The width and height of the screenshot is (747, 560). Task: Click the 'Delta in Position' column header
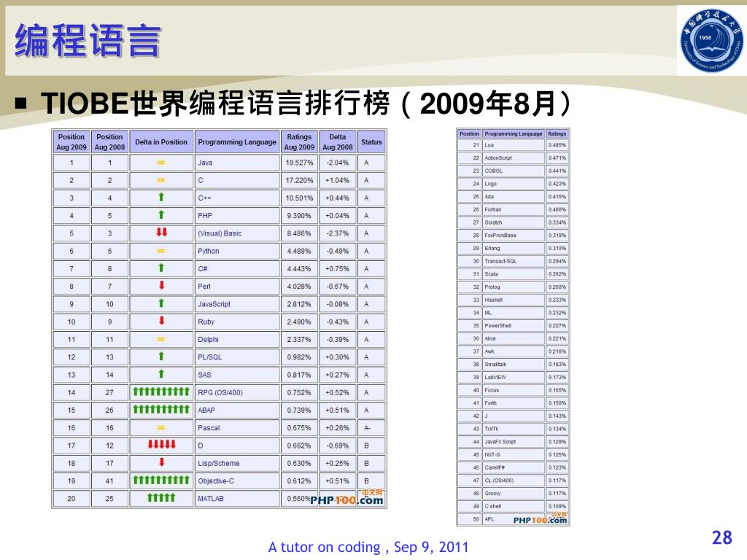(x=161, y=142)
